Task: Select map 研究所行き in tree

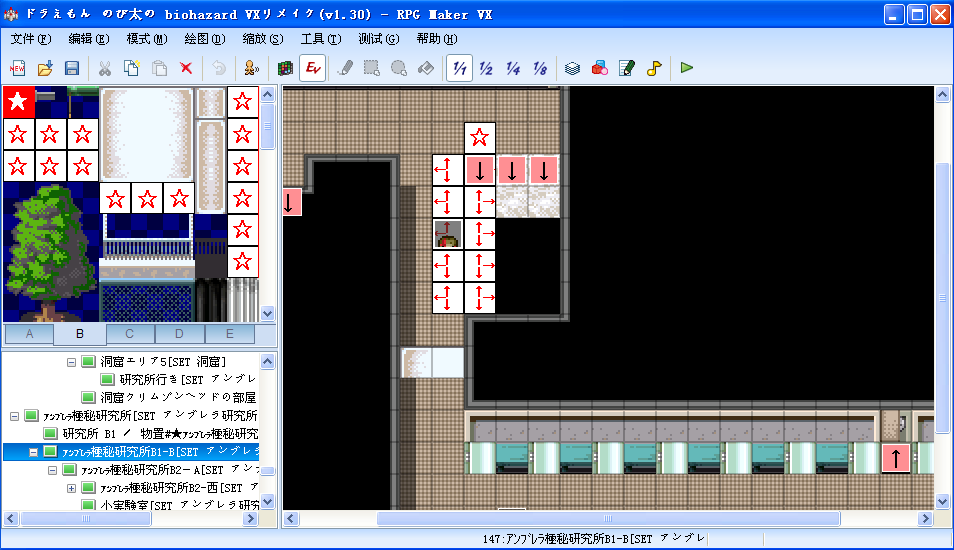Action: (x=187, y=380)
